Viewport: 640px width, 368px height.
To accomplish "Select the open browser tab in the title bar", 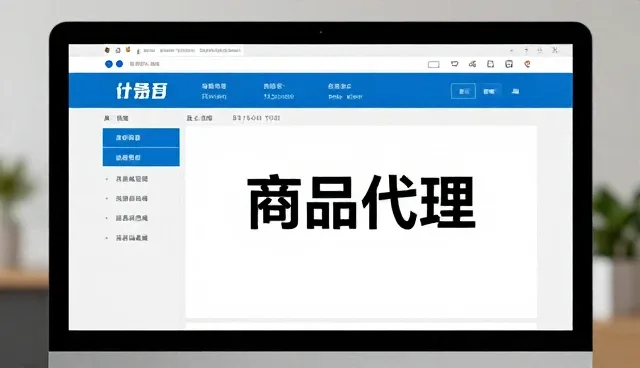I will (x=189, y=51).
